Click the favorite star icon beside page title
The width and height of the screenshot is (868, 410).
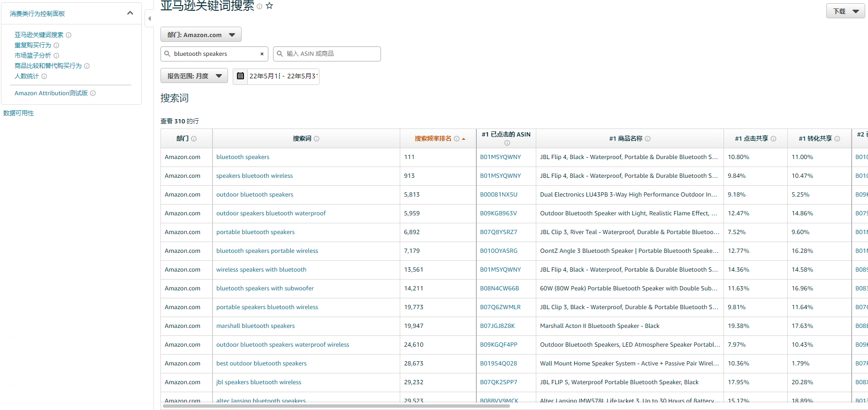[269, 6]
